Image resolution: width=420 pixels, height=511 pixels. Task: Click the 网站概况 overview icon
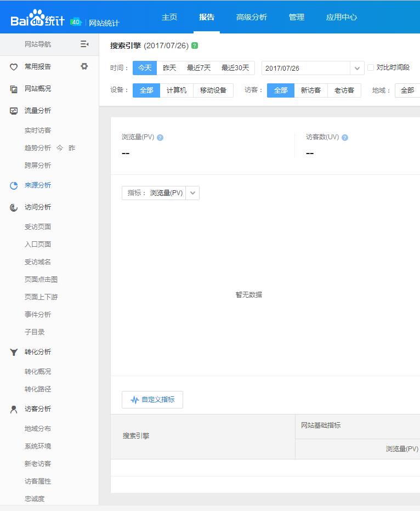click(x=14, y=89)
